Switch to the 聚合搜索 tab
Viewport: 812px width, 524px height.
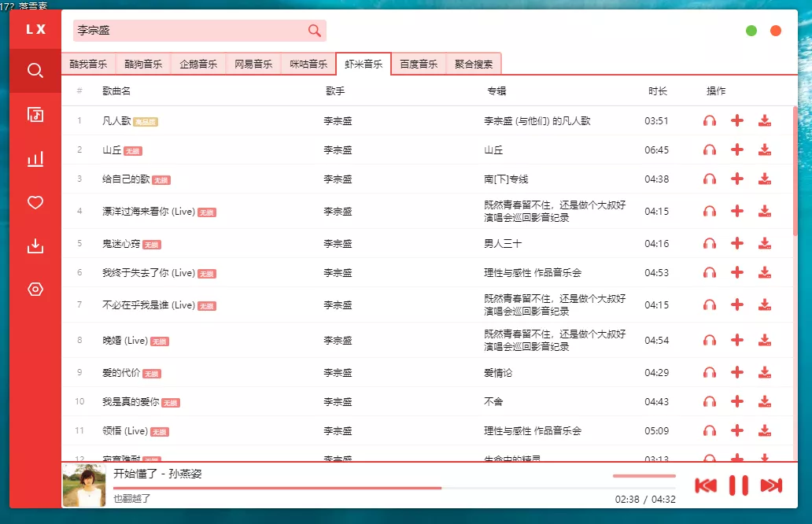474,63
